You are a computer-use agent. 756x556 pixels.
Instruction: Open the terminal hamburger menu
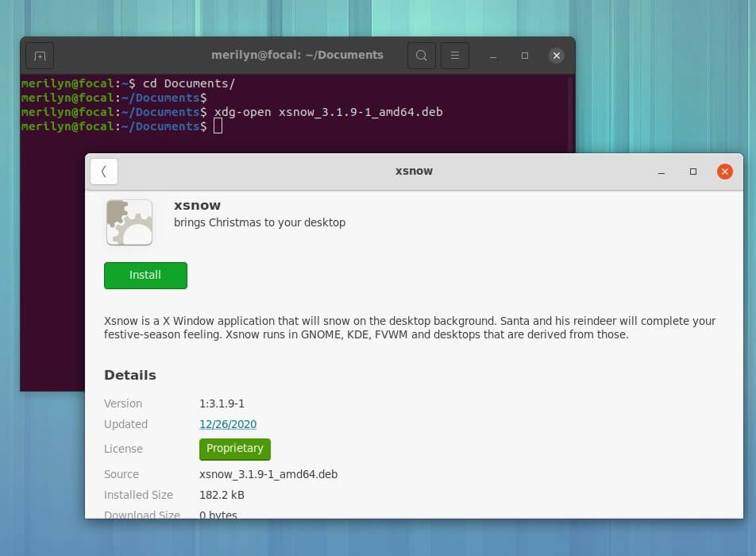pyautogui.click(x=454, y=56)
